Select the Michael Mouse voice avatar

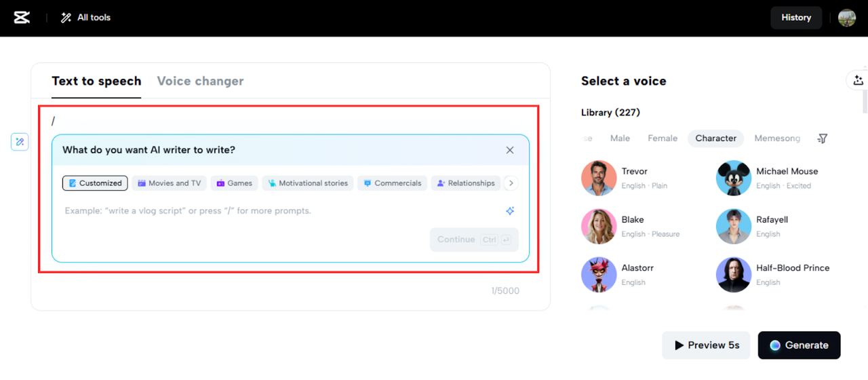point(734,178)
